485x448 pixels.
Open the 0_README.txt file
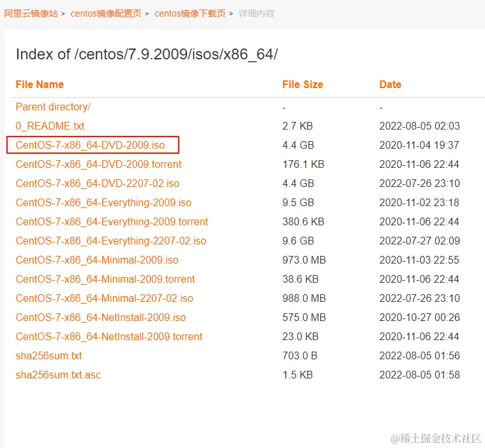tap(50, 126)
